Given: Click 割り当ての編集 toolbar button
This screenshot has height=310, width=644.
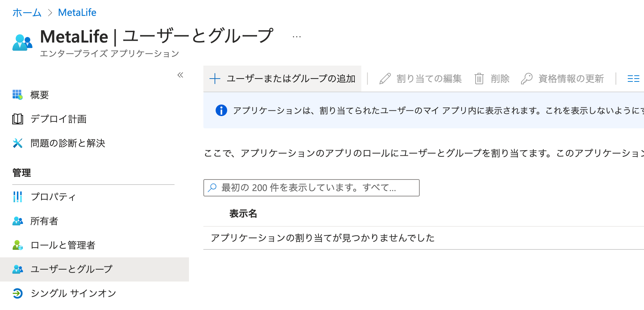Looking at the screenshot, I should coord(420,79).
